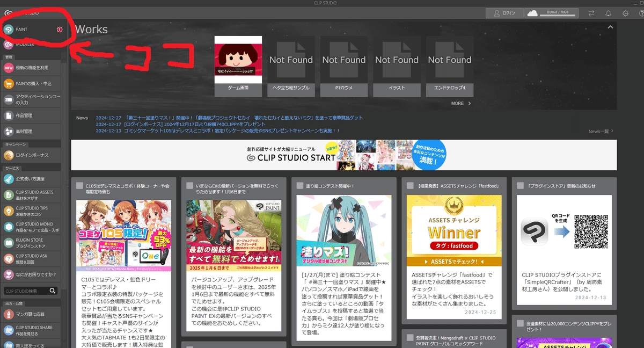The height and width of the screenshot is (348, 644).
Task: Click checkbox icon beside 塗り絵コンテスト開催中 title
Action: point(301,186)
